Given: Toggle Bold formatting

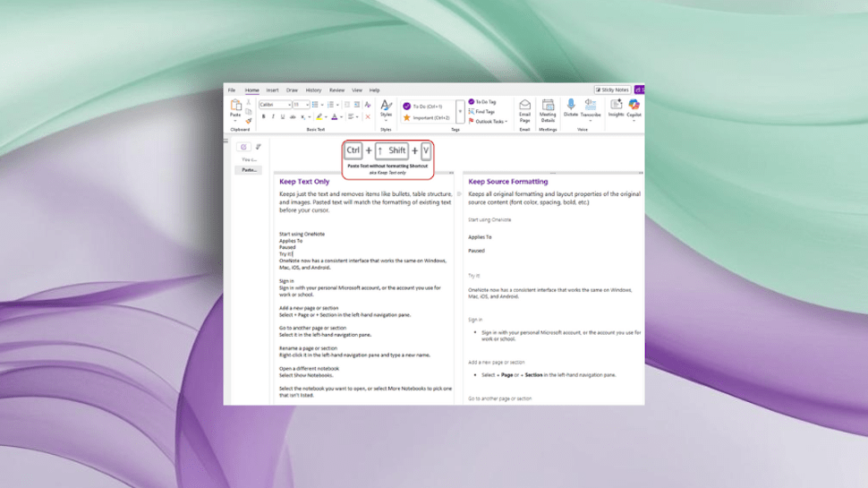Looking at the screenshot, I should point(263,117).
